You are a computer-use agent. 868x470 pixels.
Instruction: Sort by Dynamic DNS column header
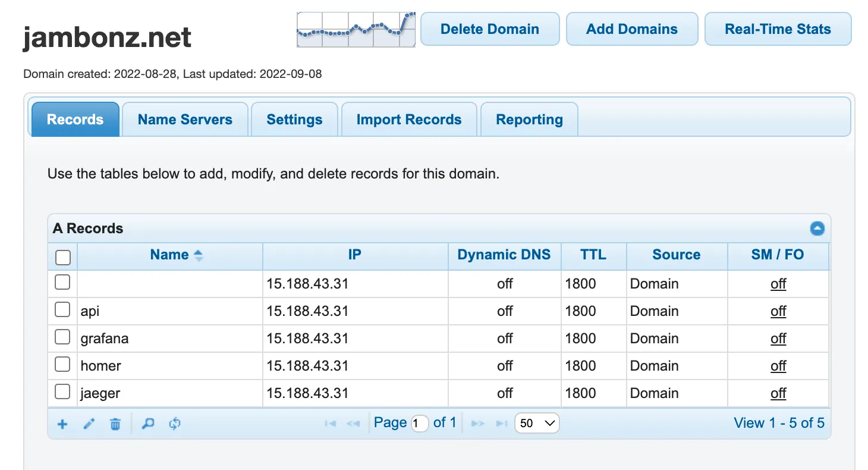click(504, 255)
